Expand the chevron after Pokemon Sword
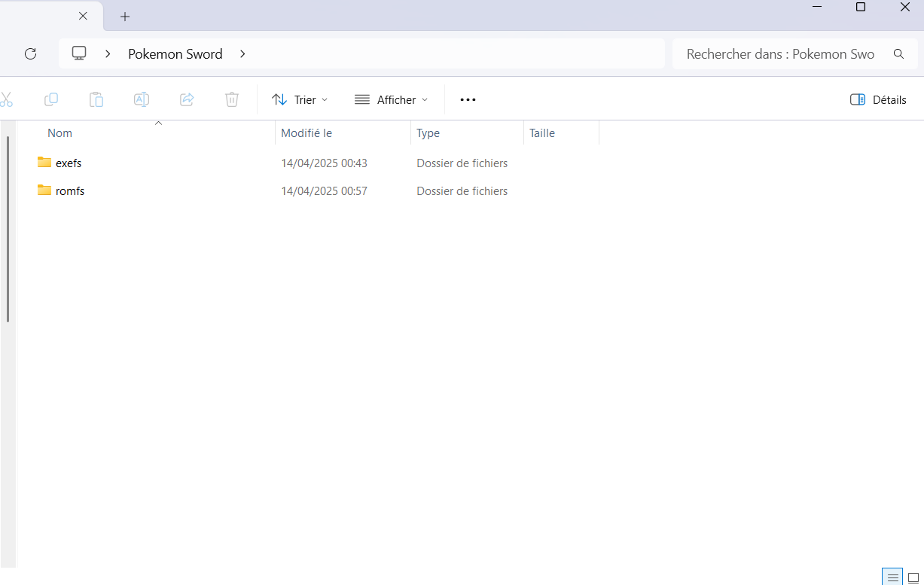Viewport: 924px width, 585px height. pyautogui.click(x=242, y=53)
